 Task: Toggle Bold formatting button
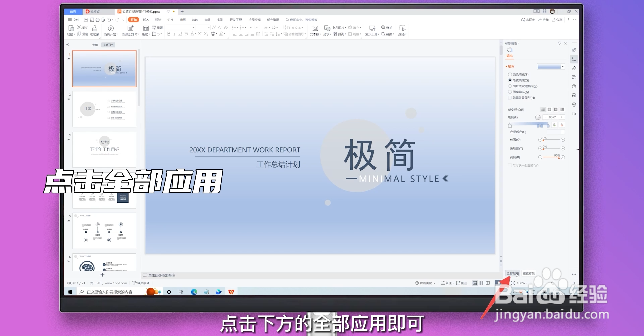(x=169, y=34)
